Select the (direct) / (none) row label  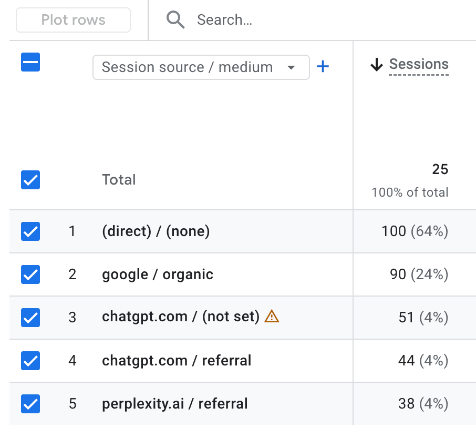click(156, 231)
